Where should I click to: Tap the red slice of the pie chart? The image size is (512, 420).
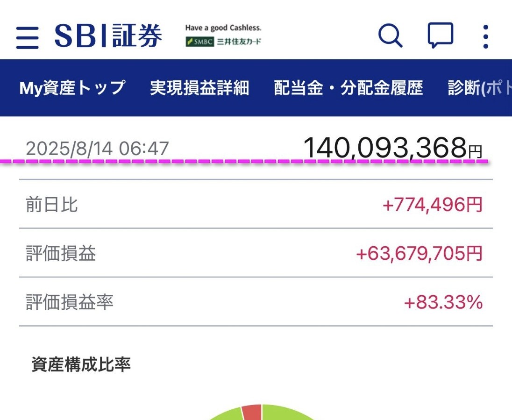[x=252, y=412]
